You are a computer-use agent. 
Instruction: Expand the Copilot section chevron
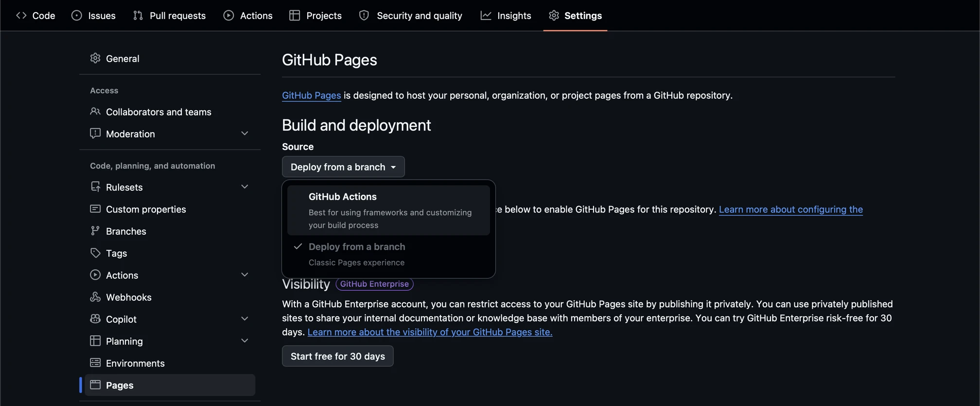(245, 318)
